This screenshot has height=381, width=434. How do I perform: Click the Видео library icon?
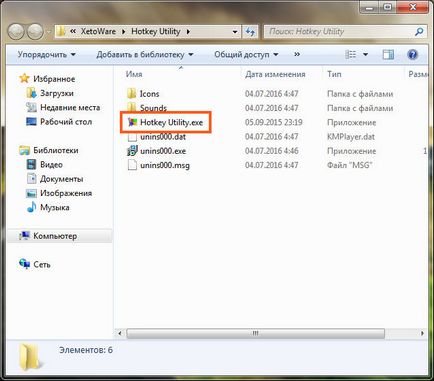[31, 164]
